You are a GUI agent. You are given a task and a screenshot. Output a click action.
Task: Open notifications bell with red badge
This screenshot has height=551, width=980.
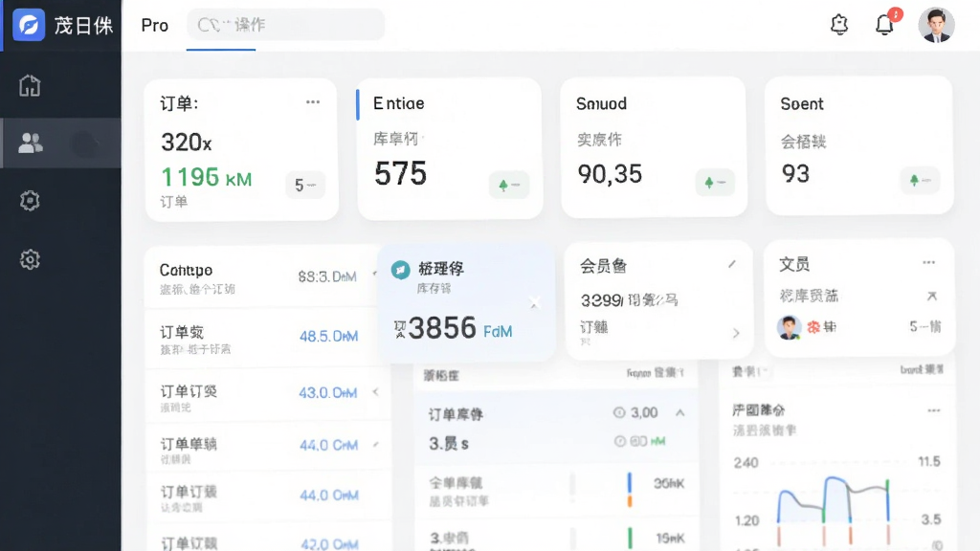click(x=885, y=24)
